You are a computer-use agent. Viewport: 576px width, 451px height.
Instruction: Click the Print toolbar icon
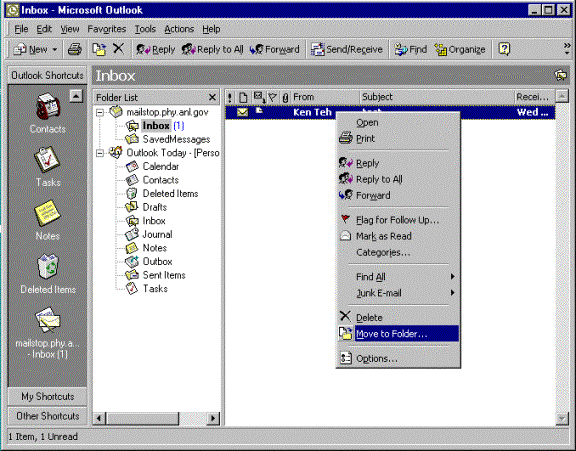coord(75,49)
